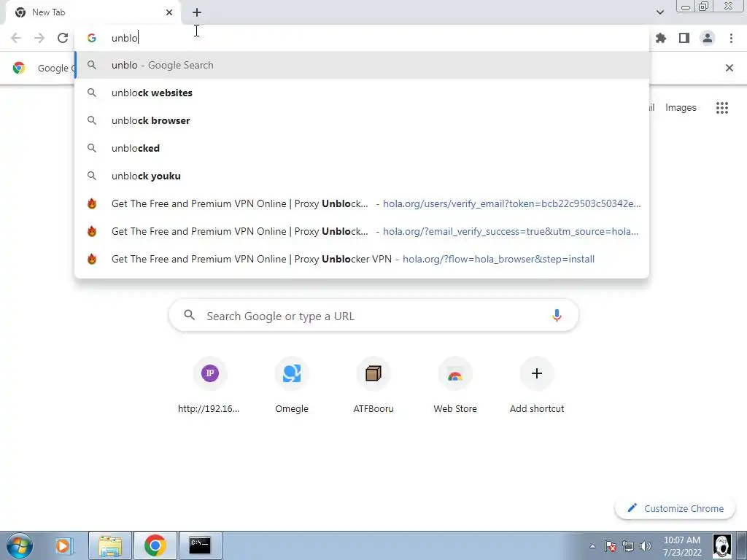
Task: Choose the 'unblocked' suggestion
Action: click(362, 148)
